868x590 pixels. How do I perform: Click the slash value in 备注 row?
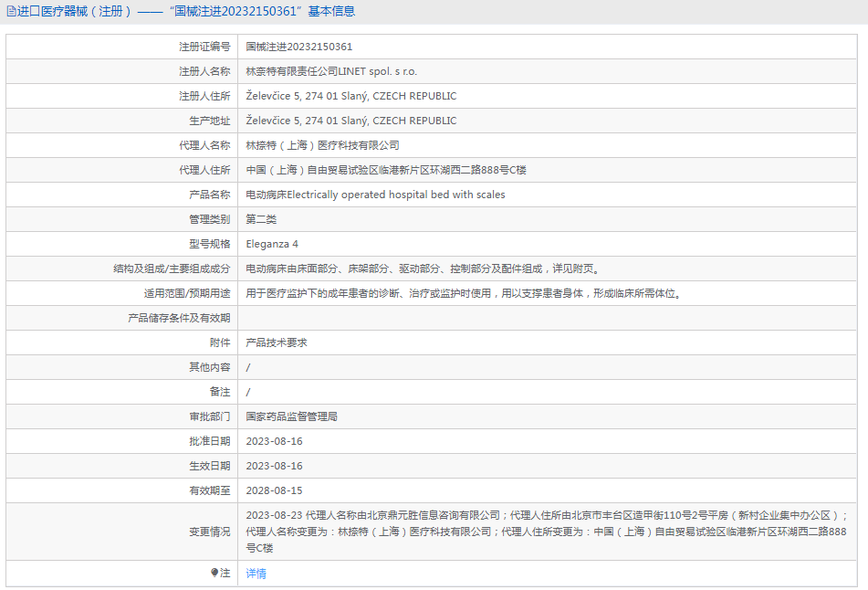(x=248, y=392)
